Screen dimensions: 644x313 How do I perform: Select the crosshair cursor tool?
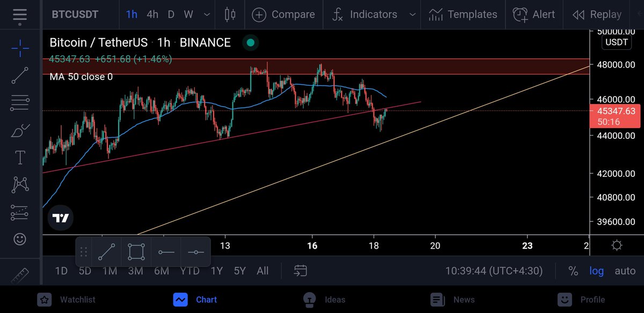click(20, 49)
